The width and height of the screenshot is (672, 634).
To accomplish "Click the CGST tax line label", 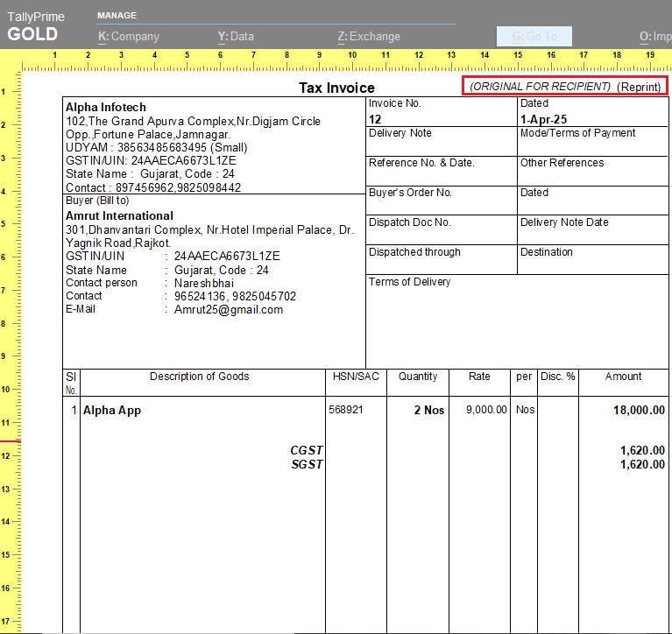I will (x=307, y=450).
